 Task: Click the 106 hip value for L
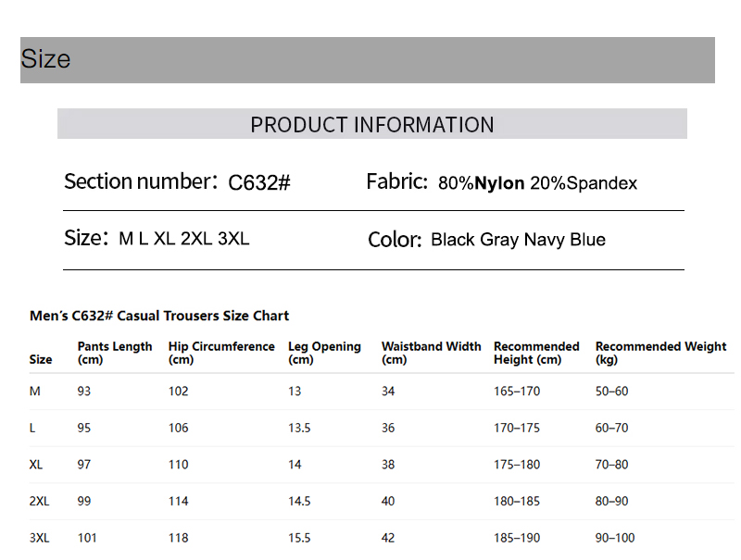pyautogui.click(x=178, y=428)
